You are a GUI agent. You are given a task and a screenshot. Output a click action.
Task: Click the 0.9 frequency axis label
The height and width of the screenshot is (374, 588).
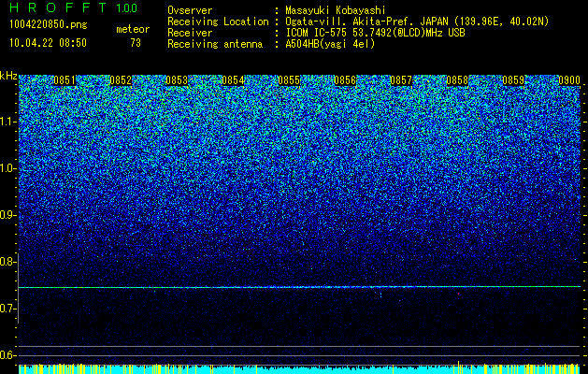pyautogui.click(x=8, y=215)
